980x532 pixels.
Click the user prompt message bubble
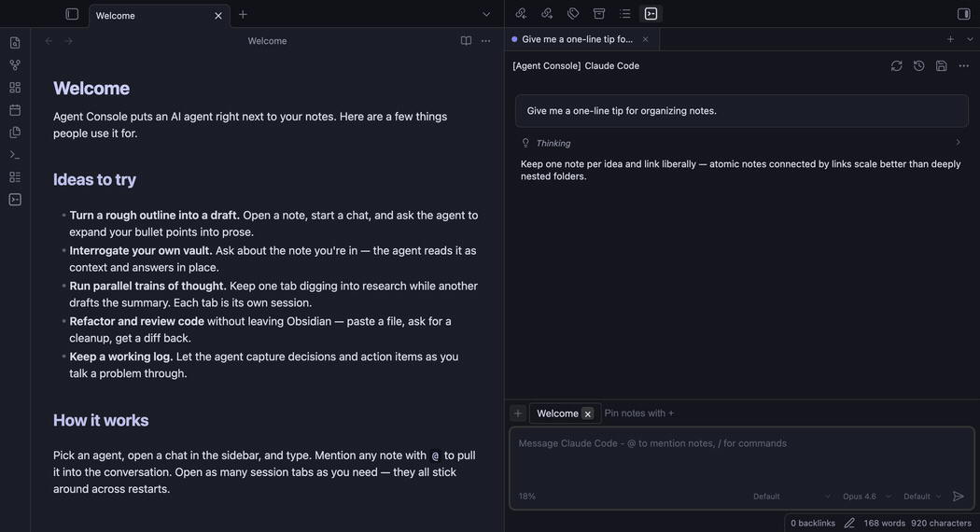point(741,111)
